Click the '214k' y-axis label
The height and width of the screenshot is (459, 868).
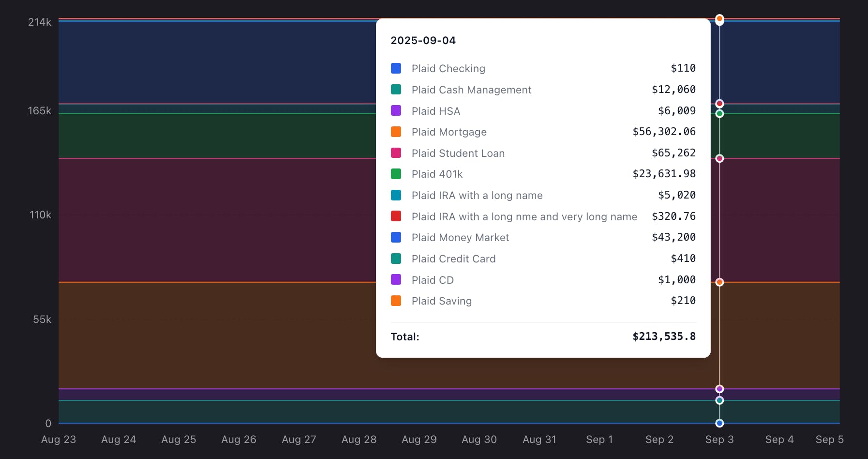pos(40,22)
